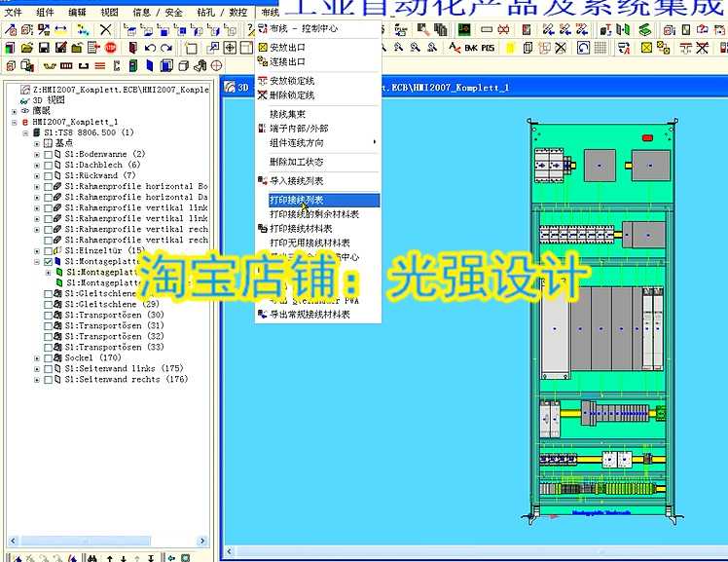Open project with the yellow folder icon
This screenshot has height=562, width=728.
pos(27,48)
